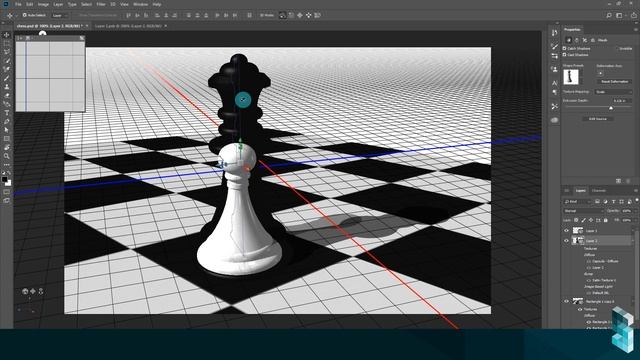Click the Rotate 3D Object mode icon
The width and height of the screenshot is (640, 360).
(282, 15)
